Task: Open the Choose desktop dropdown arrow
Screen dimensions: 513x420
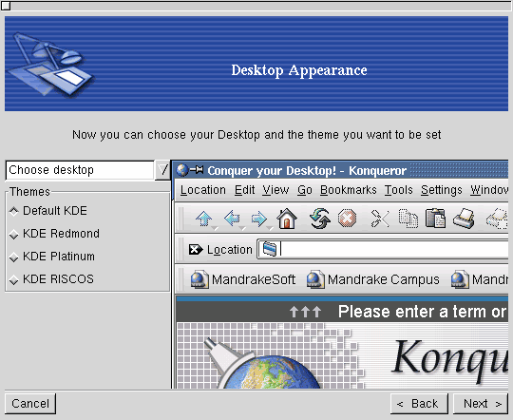Action: point(162,170)
